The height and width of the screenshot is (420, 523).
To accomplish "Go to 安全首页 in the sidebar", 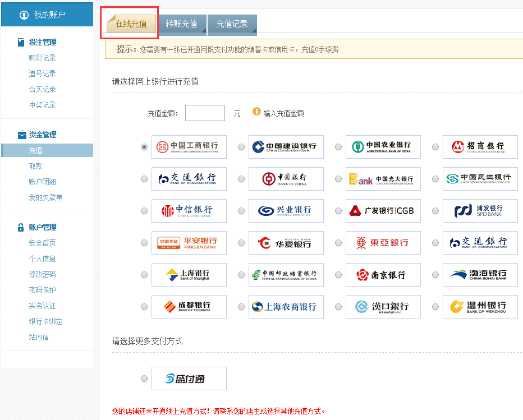I will [x=42, y=243].
